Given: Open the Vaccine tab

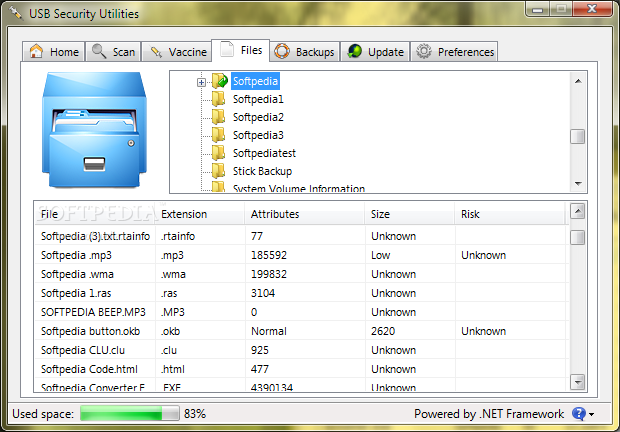Looking at the screenshot, I should click(x=176, y=51).
